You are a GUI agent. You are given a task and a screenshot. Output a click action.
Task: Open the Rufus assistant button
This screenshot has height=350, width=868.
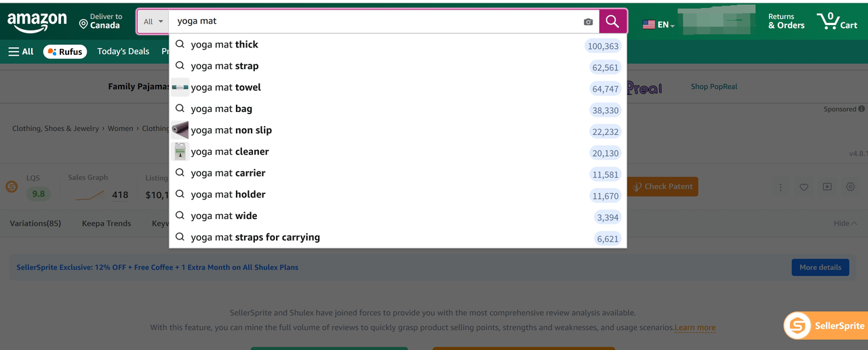pyautogui.click(x=65, y=52)
